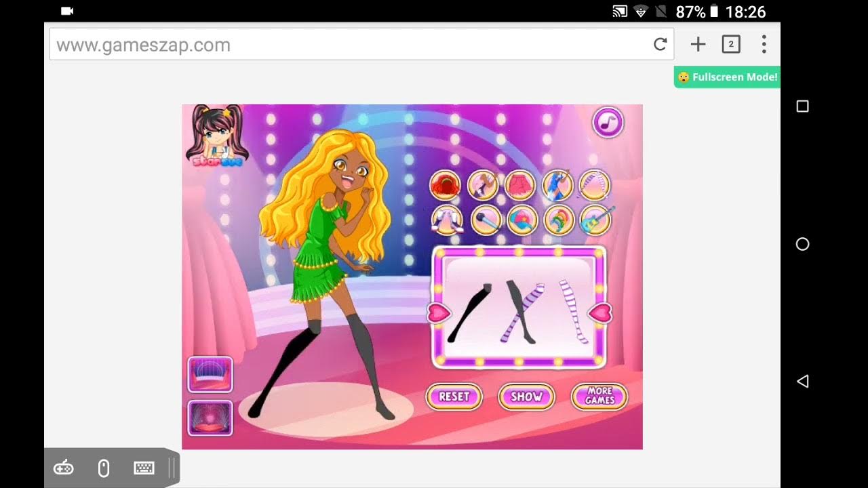Click the SHOW button
Image resolution: width=868 pixels, height=488 pixels.
[x=526, y=396]
